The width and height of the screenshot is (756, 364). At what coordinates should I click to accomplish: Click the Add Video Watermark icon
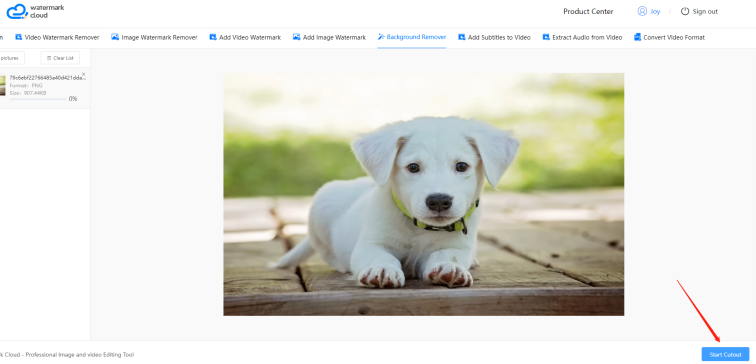pyautogui.click(x=213, y=37)
